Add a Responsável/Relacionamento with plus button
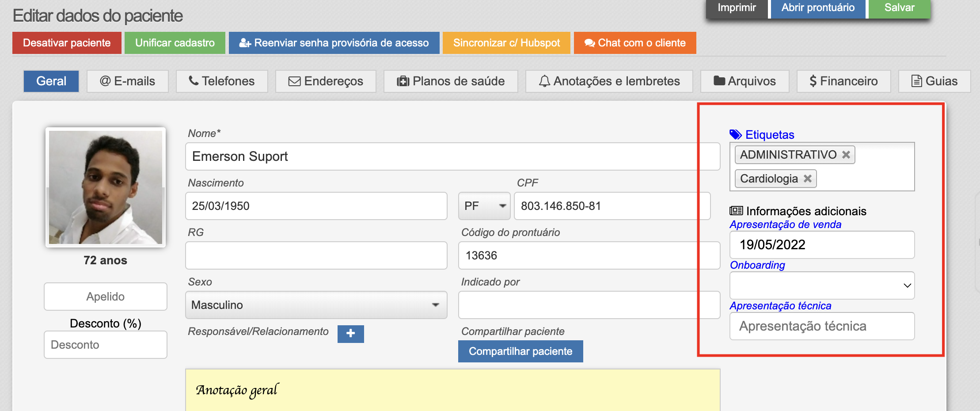 click(x=350, y=334)
